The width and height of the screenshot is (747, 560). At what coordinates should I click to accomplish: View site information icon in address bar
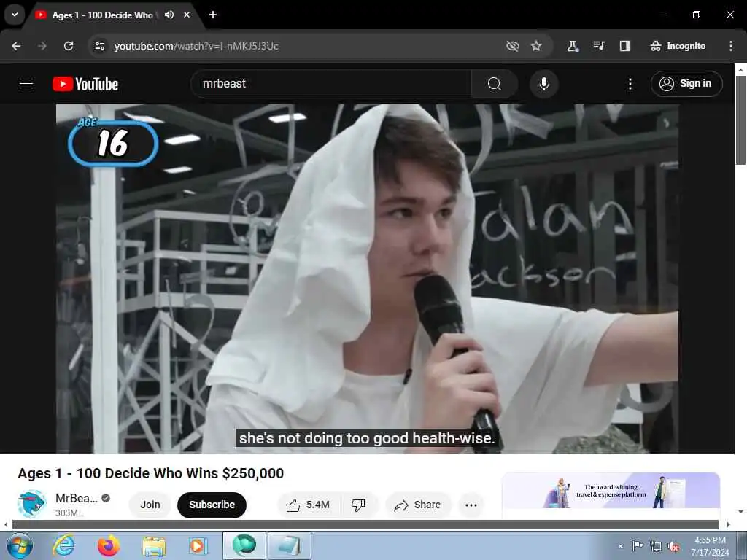[x=100, y=46]
